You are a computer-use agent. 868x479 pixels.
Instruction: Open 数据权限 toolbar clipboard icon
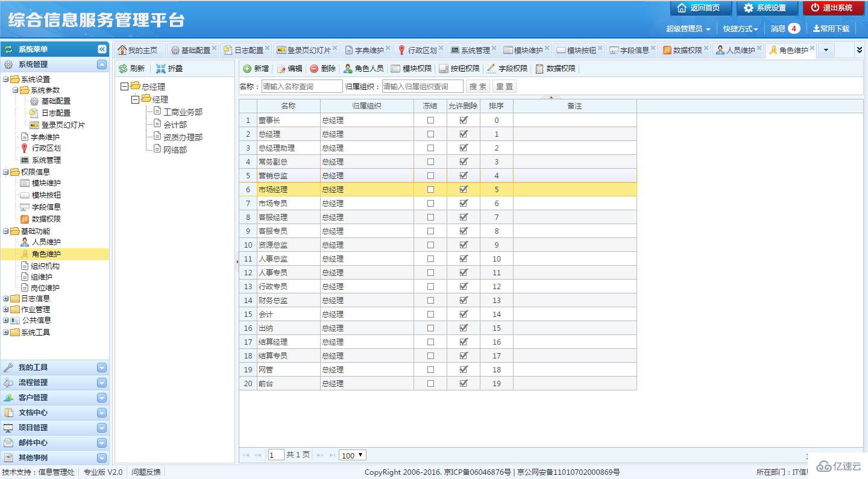tap(539, 69)
